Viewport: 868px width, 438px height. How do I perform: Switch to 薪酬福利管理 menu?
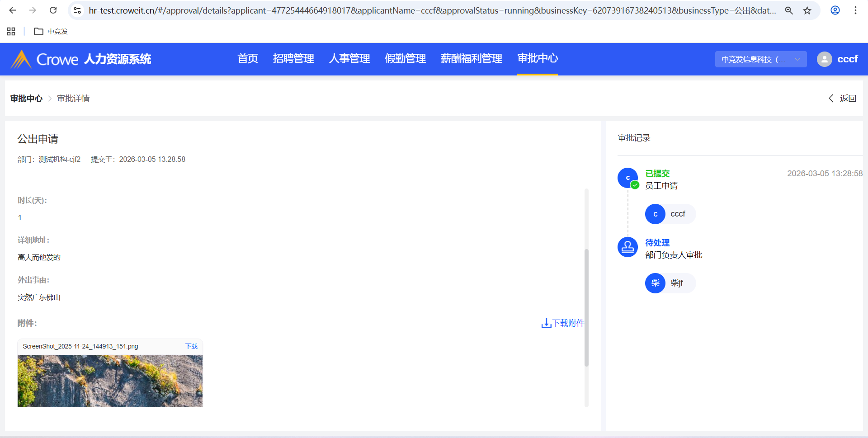pyautogui.click(x=471, y=59)
